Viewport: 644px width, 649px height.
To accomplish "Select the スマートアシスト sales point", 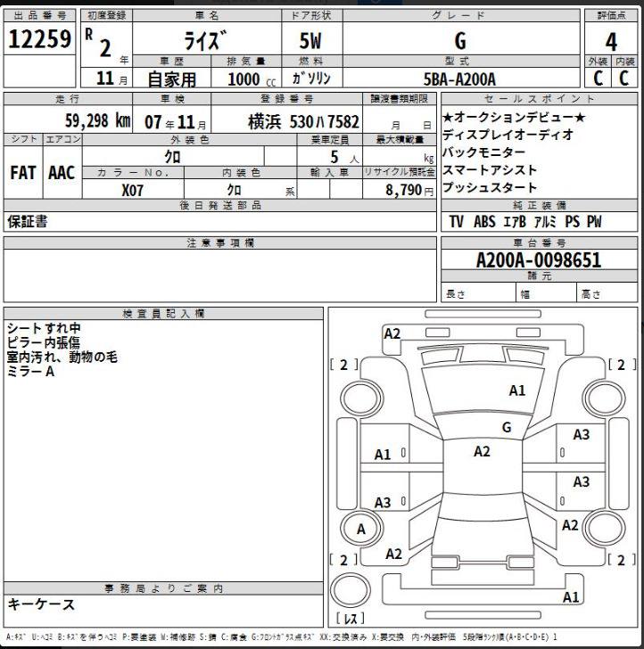I will click(x=490, y=170).
